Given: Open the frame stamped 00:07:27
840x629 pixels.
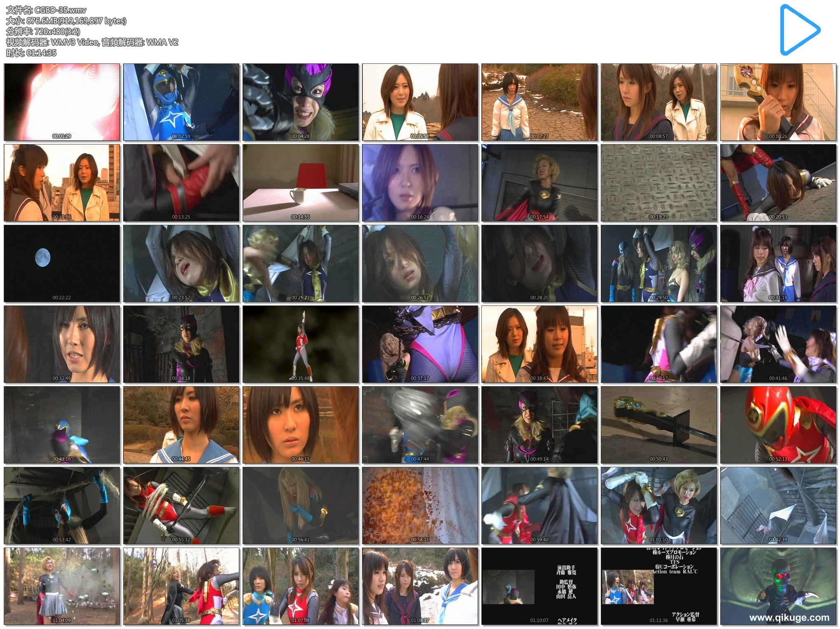Looking at the screenshot, I should (539, 102).
